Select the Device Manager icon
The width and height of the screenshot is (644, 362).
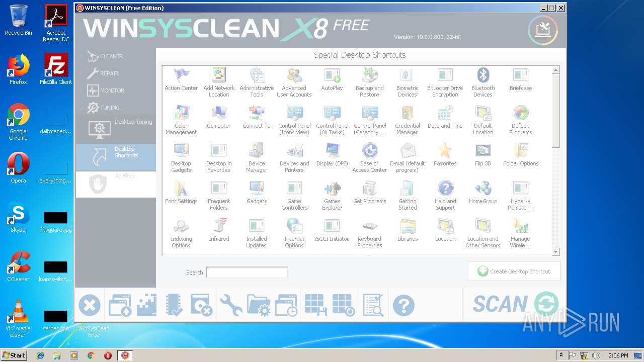coord(257,151)
